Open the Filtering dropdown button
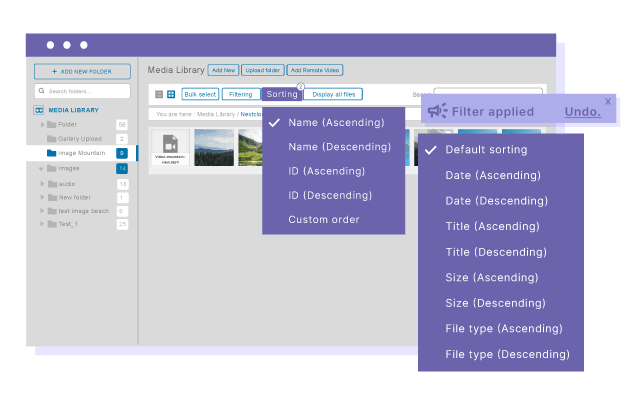630x396 pixels. (x=241, y=94)
